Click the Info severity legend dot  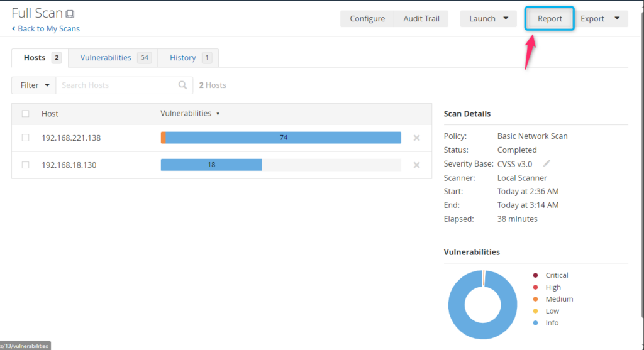(x=535, y=323)
